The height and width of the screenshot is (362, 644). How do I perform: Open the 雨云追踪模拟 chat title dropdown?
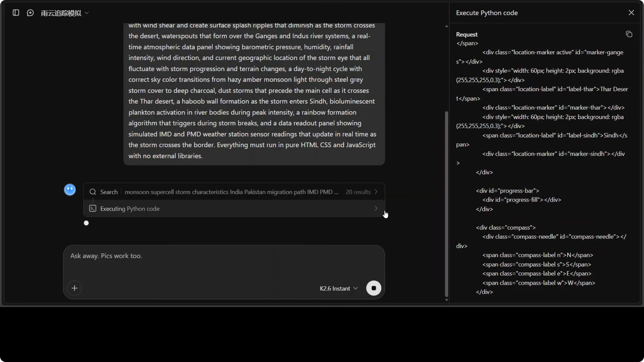click(x=65, y=13)
